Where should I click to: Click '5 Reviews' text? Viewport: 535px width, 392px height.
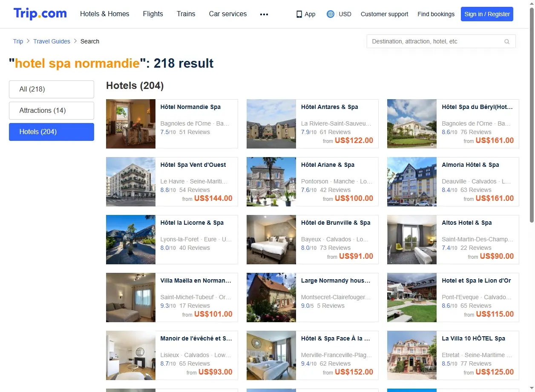331,306
